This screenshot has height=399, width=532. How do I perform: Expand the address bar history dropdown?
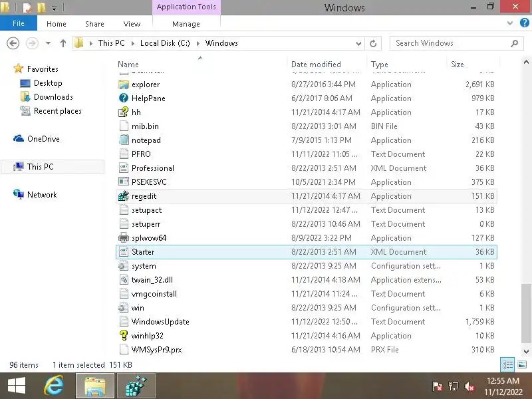point(358,43)
